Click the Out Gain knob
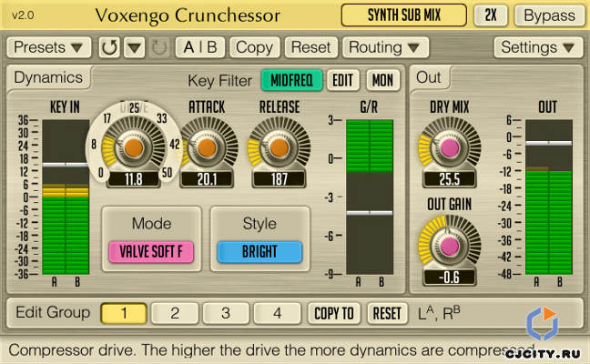 click(x=447, y=244)
